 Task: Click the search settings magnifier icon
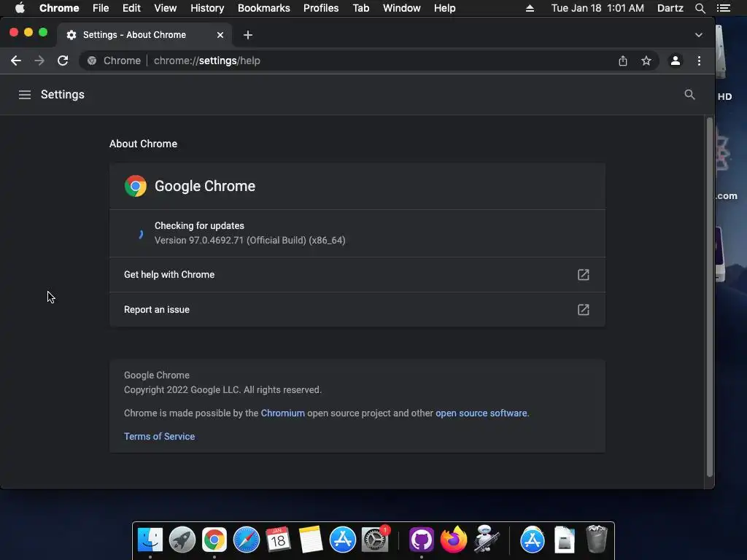pos(689,94)
